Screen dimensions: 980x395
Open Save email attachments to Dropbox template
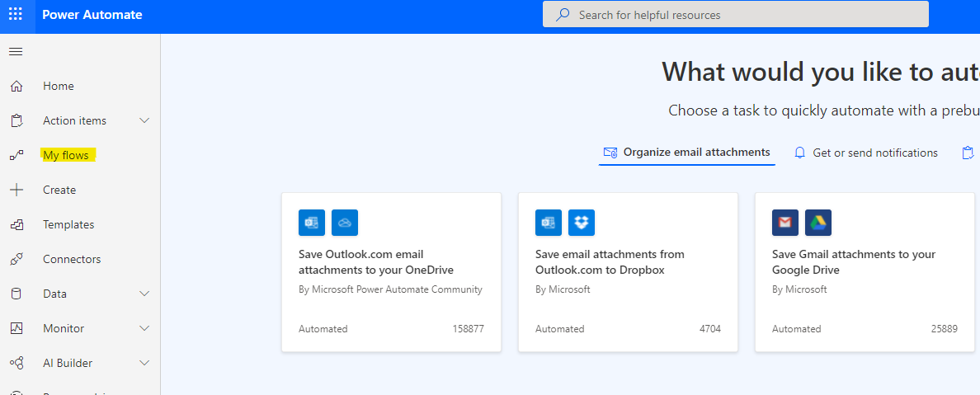point(628,272)
